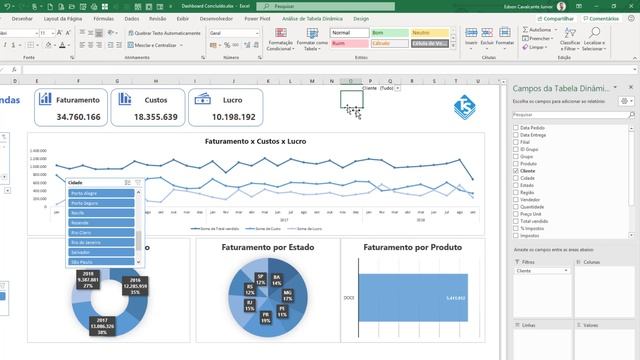Click Decrease Font Size icon
This screenshot has height=360, width=640.
coord(68,33)
